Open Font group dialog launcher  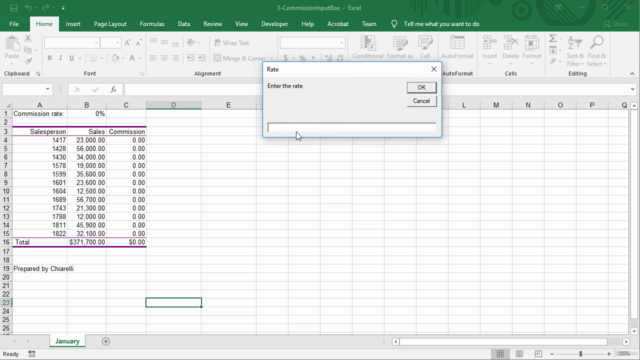(142, 74)
